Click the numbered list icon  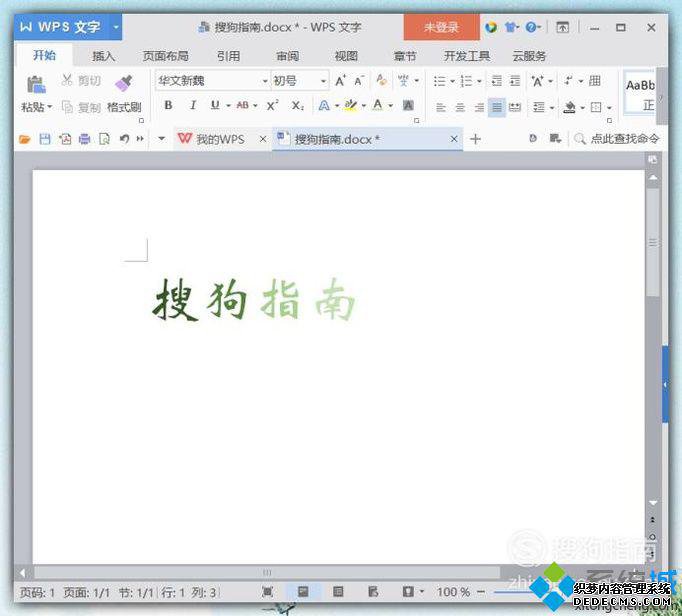coord(466,81)
